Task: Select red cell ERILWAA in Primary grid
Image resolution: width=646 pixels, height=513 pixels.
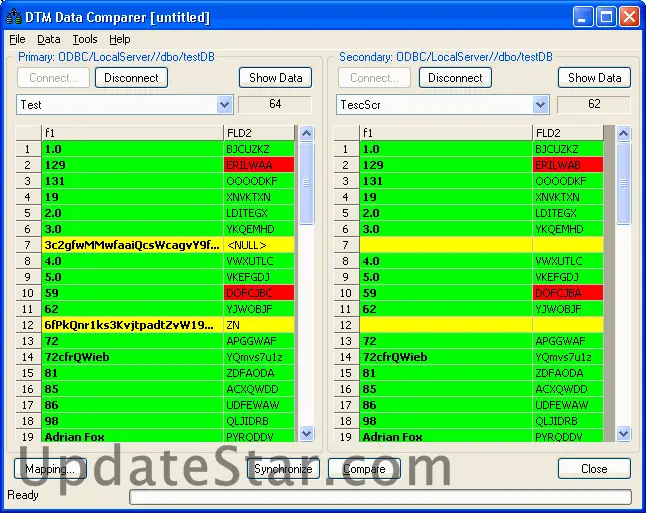Action: (259, 165)
